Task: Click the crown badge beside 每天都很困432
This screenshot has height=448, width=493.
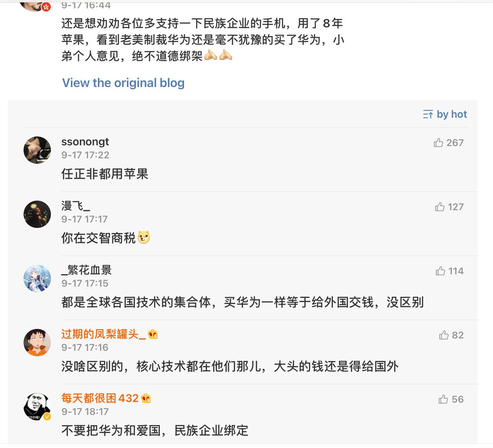Action: (146, 398)
